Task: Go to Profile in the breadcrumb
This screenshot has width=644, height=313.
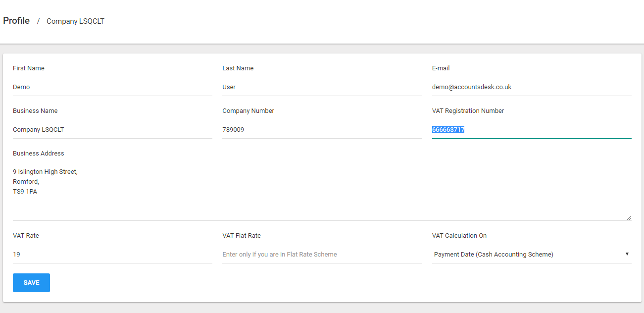Action: coord(16,21)
